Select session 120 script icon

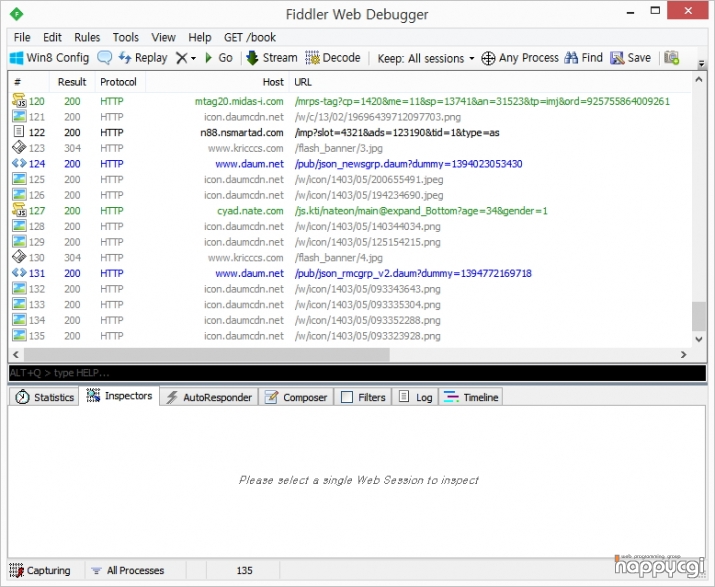tap(19, 100)
